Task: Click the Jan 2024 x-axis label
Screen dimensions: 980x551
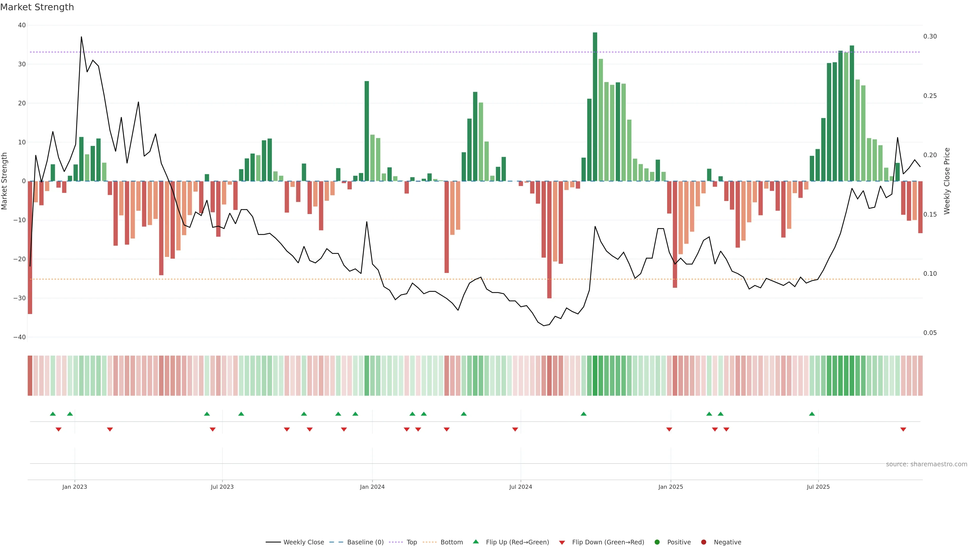Action: click(x=372, y=487)
